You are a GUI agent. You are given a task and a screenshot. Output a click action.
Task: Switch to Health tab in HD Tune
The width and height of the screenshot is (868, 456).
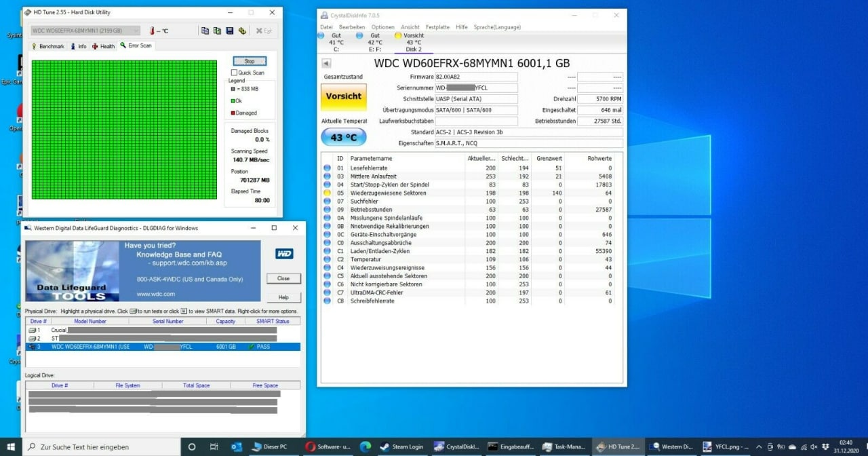[x=104, y=46]
